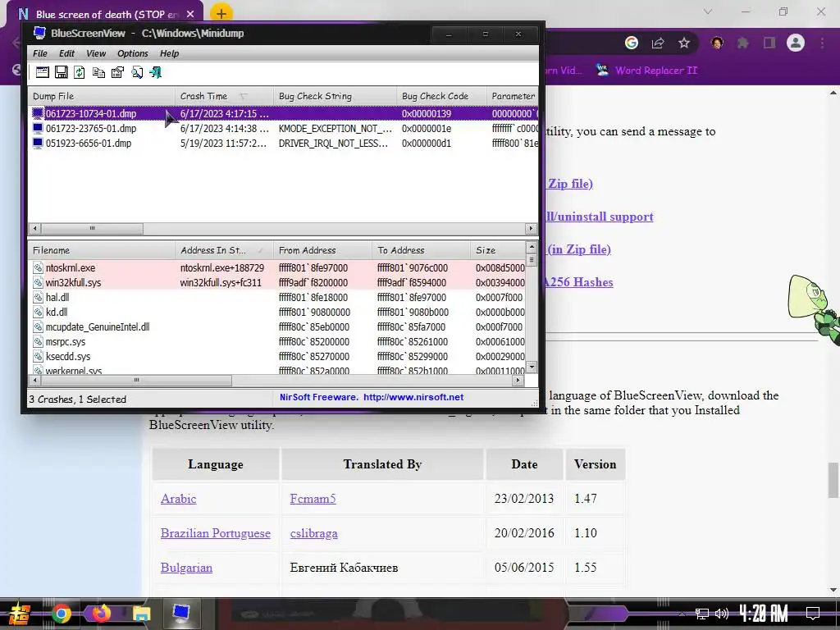Launch Firefox from the taskbar

tap(101, 614)
